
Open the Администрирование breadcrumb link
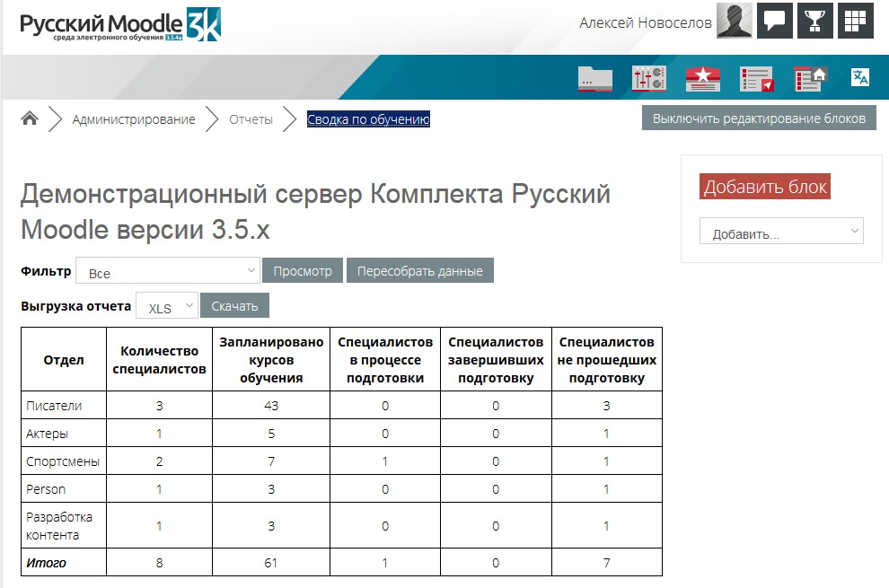pos(134,119)
